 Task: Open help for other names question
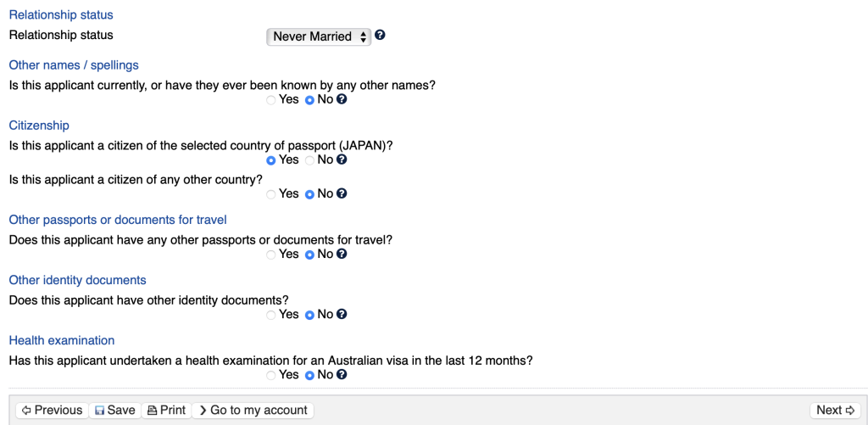(x=342, y=99)
